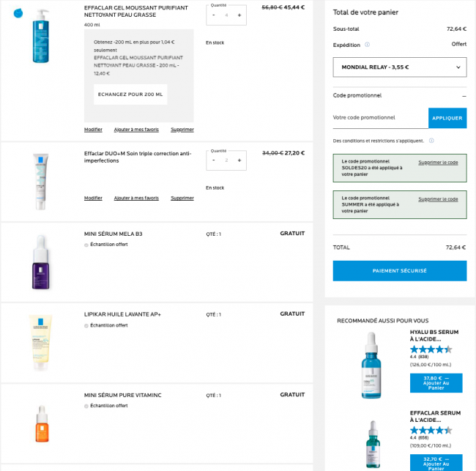476x471 pixels.
Task: Click info icon beside conditions et restrictions
Action: tap(431, 141)
